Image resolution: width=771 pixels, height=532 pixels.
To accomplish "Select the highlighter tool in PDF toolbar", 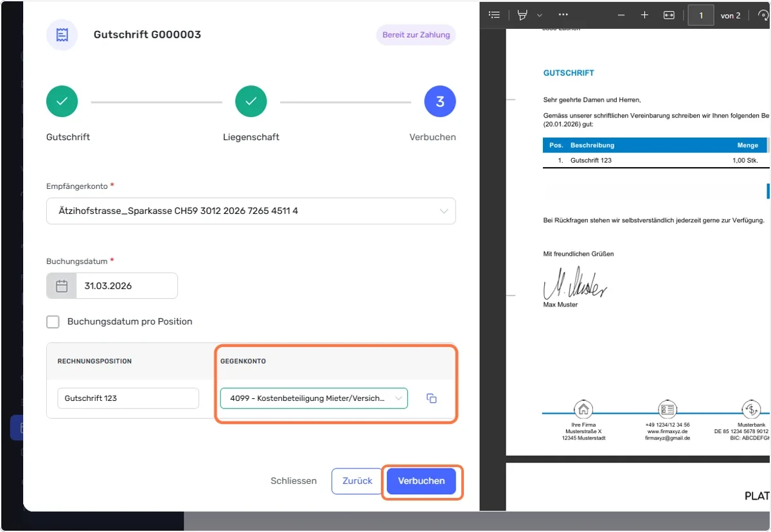I will pyautogui.click(x=522, y=15).
